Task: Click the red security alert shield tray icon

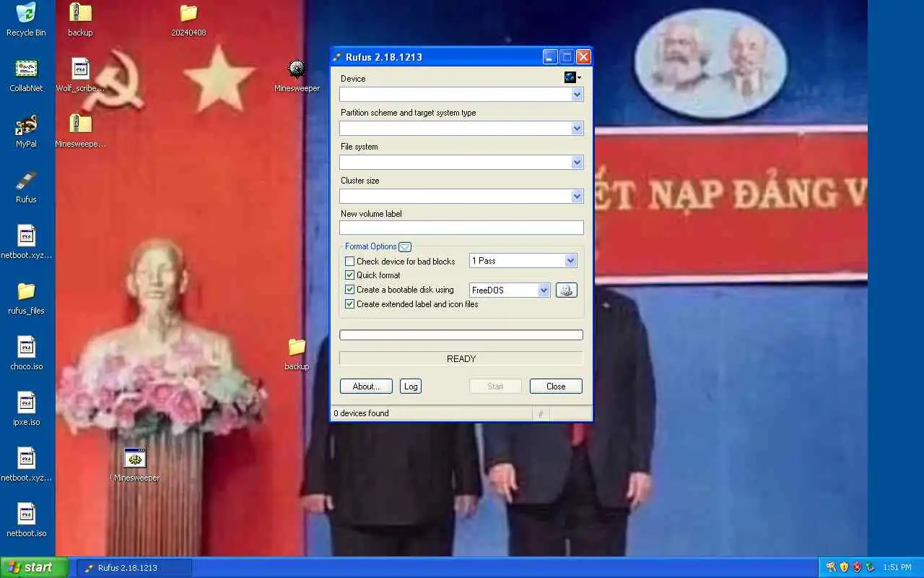Action: pos(857,567)
